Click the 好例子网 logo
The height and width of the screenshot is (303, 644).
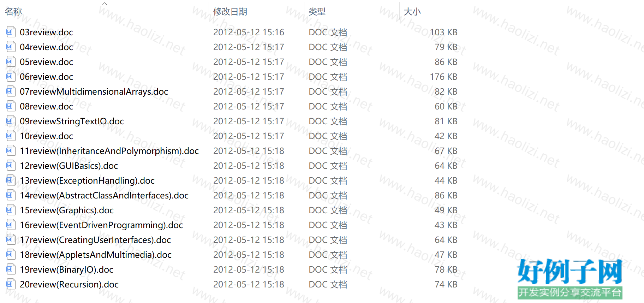(x=570, y=279)
